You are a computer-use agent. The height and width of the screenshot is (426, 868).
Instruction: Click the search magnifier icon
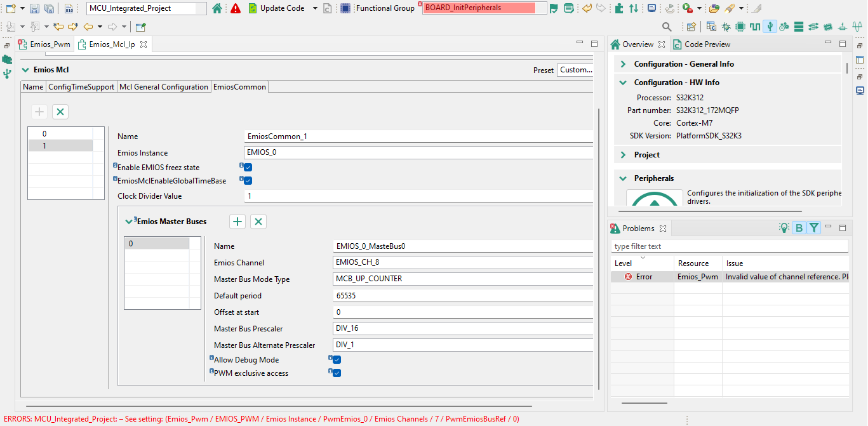pyautogui.click(x=666, y=27)
